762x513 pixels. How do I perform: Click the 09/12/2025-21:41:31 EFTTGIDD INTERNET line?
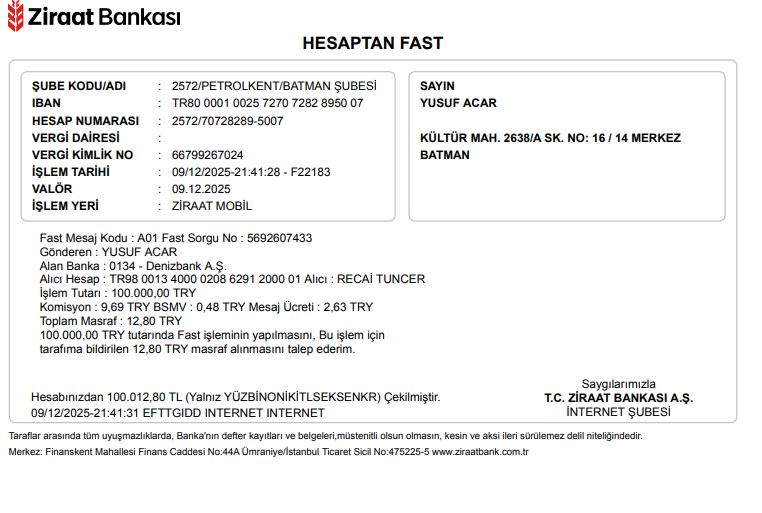(x=178, y=413)
